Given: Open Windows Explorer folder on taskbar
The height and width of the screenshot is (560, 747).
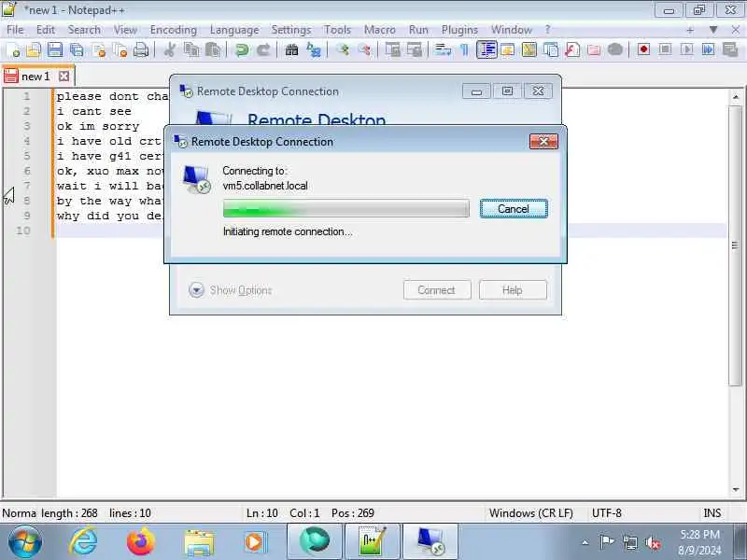Looking at the screenshot, I should tap(199, 542).
